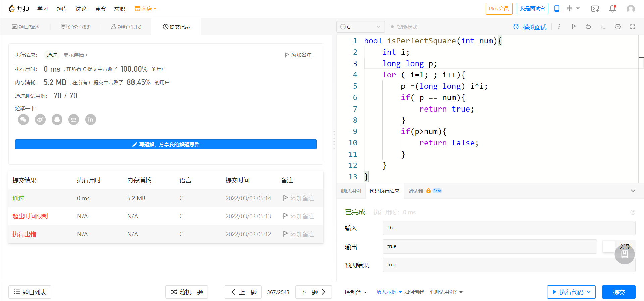Screen dimensions: 644x301
Task: Open the C language dropdown
Action: [361, 27]
